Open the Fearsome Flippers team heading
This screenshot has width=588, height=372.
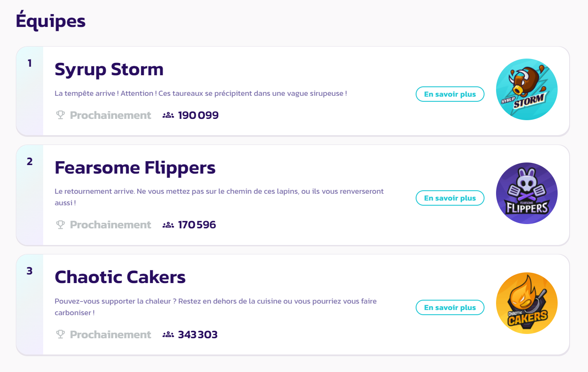(135, 168)
